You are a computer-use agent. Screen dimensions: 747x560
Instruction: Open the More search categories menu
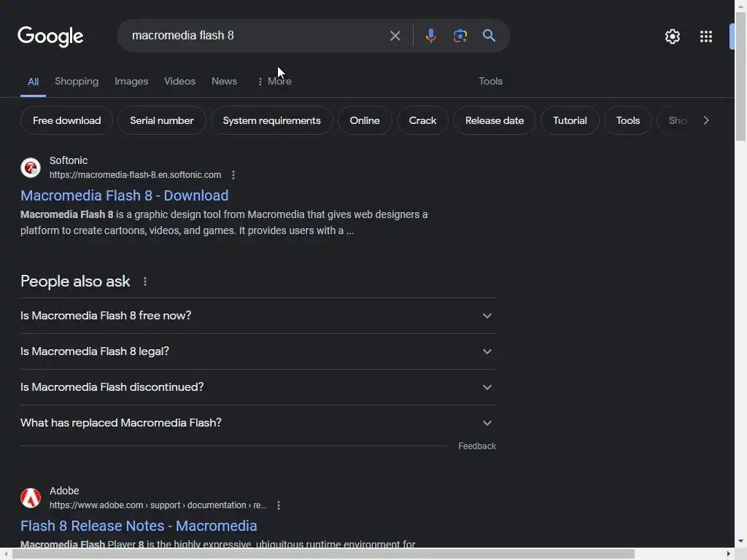tap(274, 82)
